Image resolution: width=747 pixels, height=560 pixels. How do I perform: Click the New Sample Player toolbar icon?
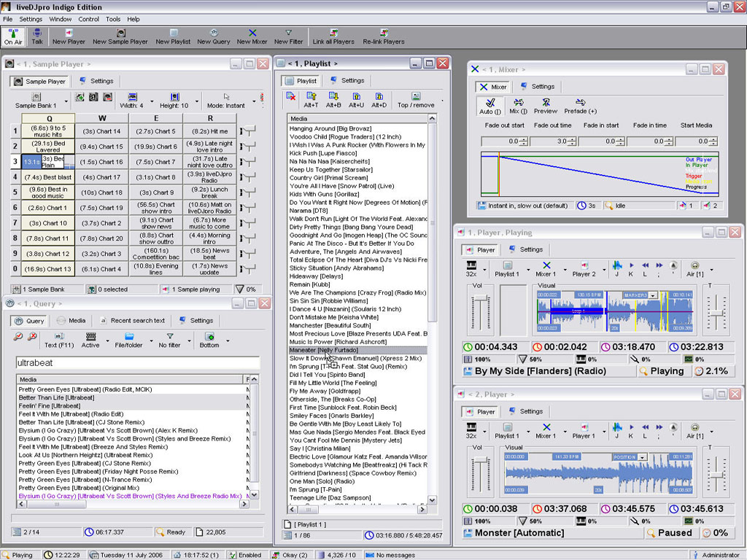pyautogui.click(x=120, y=33)
